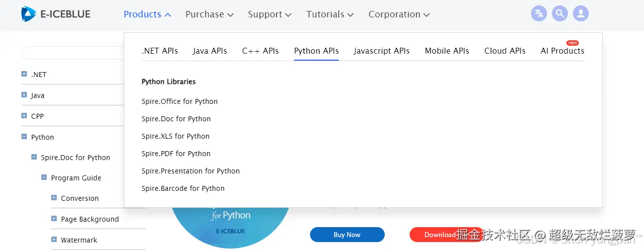Switch to the Java APIs tab
Viewport: 644px width, 250px height.
(x=210, y=51)
